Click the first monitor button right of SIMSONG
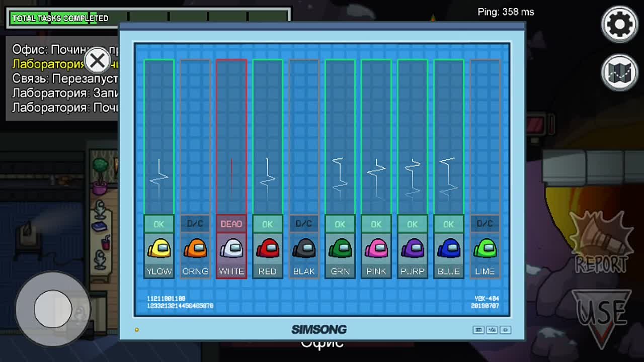644x362 pixels. pos(478,330)
